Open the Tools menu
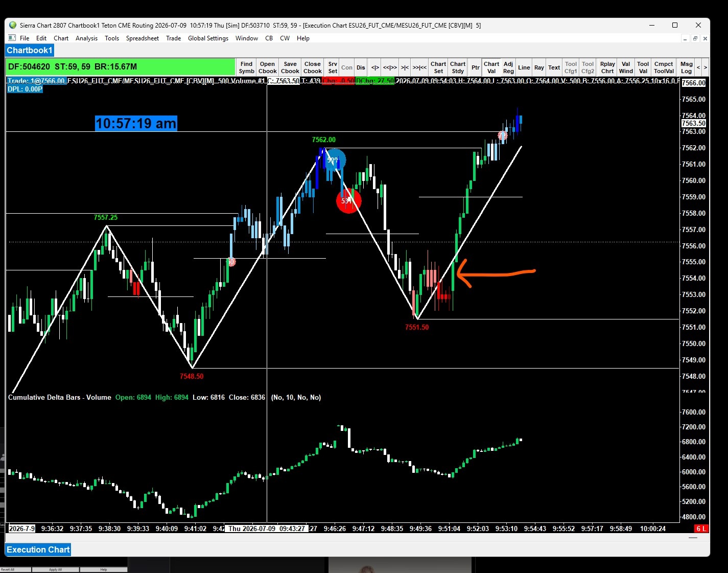 (x=112, y=38)
